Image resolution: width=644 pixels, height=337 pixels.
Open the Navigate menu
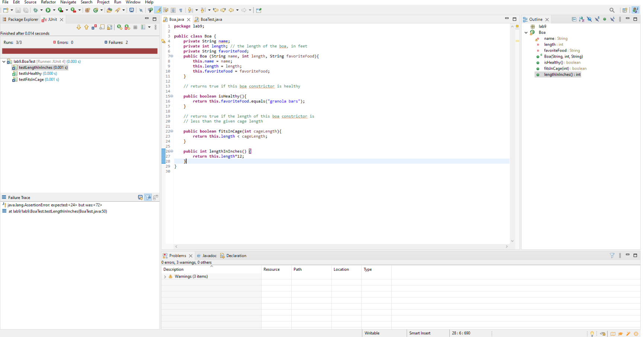pos(68,2)
